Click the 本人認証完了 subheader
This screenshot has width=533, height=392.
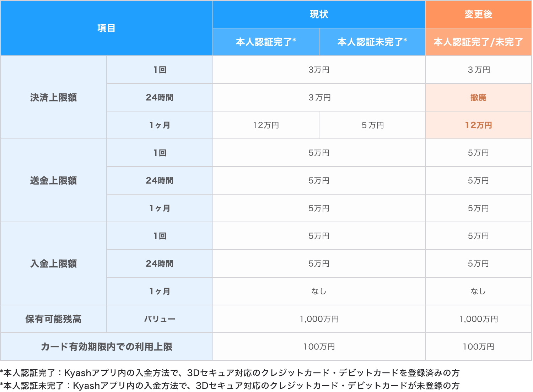[x=265, y=42]
